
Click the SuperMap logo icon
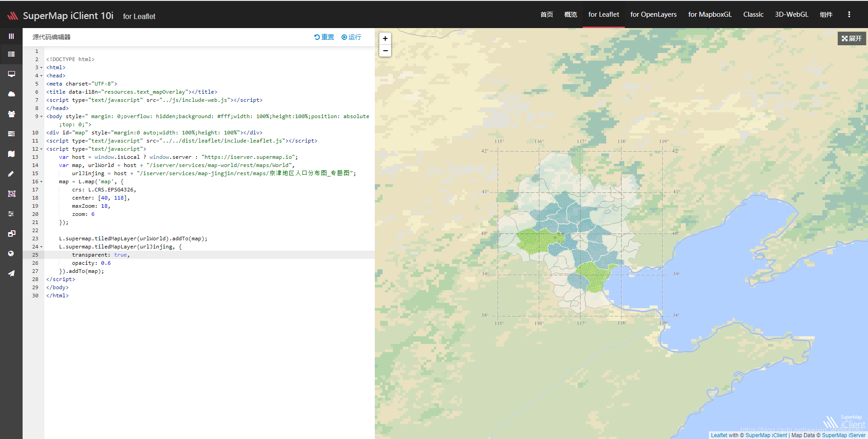coord(13,16)
